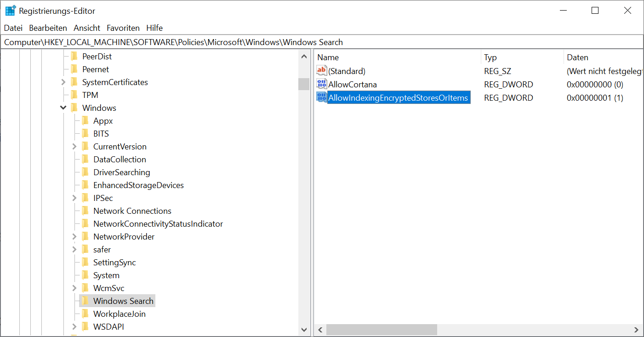Click tree scrollbar up arrow
Viewport: 644px width, 337px height.
304,57
